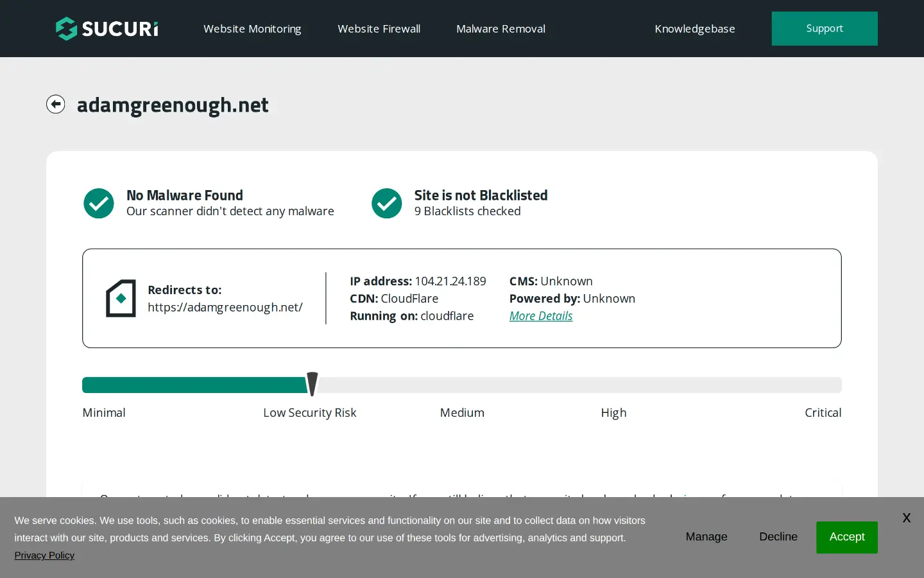Open the More Details link
This screenshot has width=924, height=578.
541,316
